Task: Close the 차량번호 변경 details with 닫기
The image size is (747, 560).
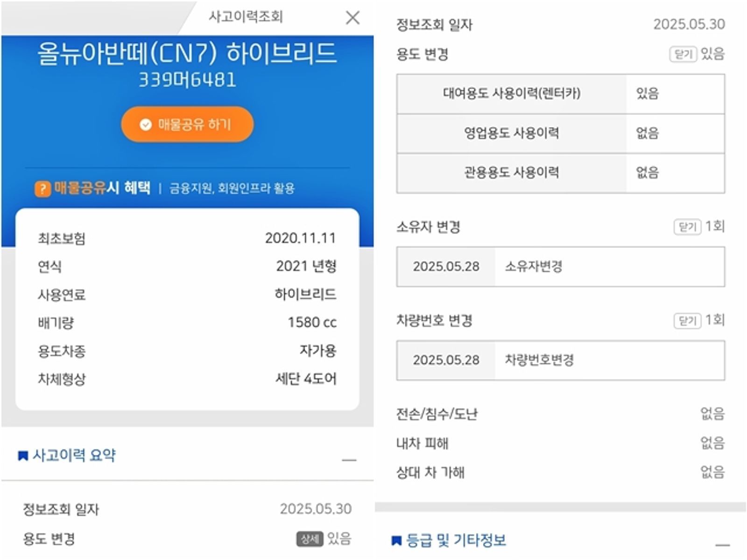Action: point(687,321)
